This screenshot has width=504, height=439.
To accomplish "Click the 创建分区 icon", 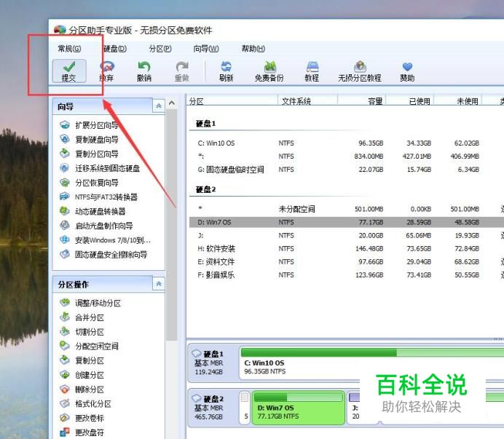I will click(65, 375).
